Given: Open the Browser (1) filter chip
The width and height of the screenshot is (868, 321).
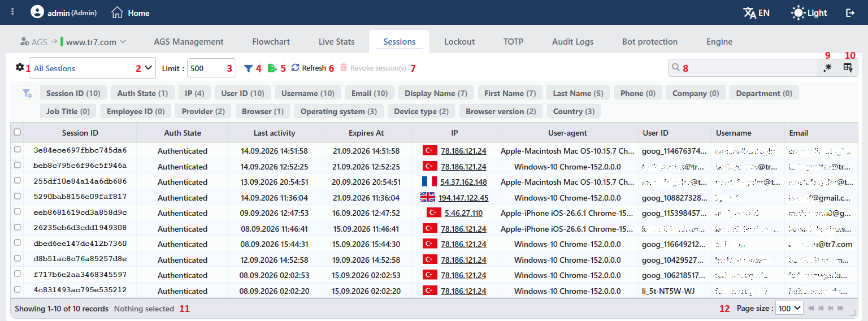Looking at the screenshot, I should 263,111.
